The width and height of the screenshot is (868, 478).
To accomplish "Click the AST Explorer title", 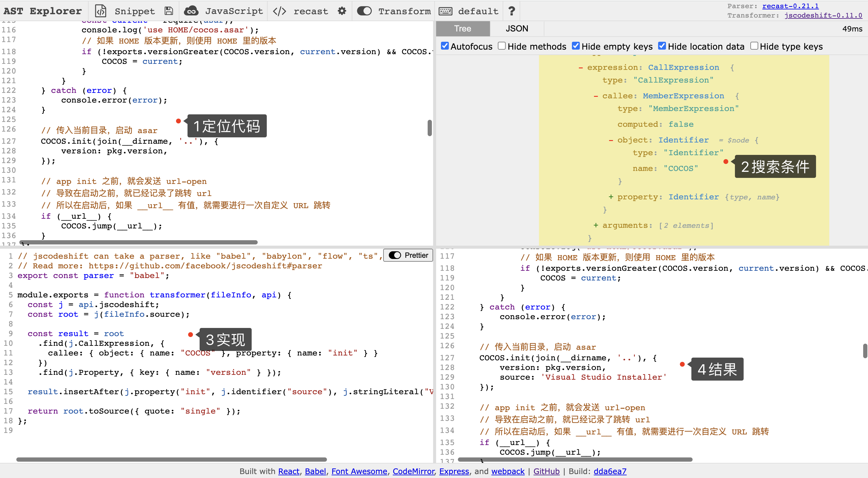I will click(x=43, y=11).
